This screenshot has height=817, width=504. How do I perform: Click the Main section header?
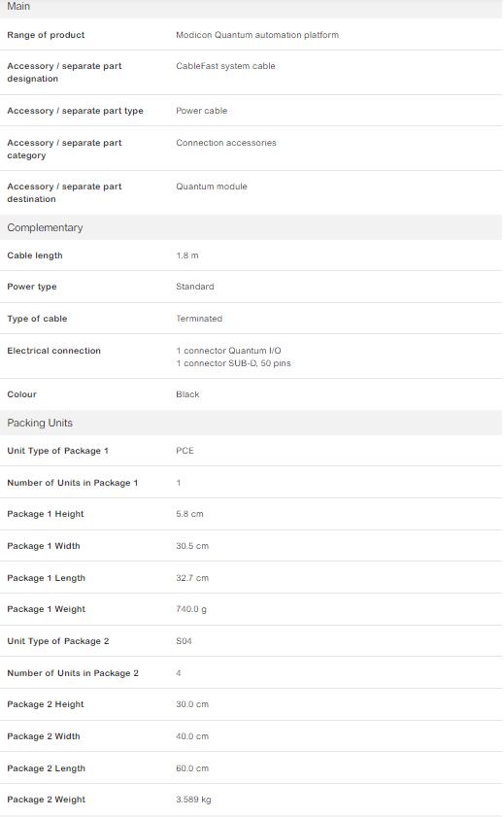point(252,8)
